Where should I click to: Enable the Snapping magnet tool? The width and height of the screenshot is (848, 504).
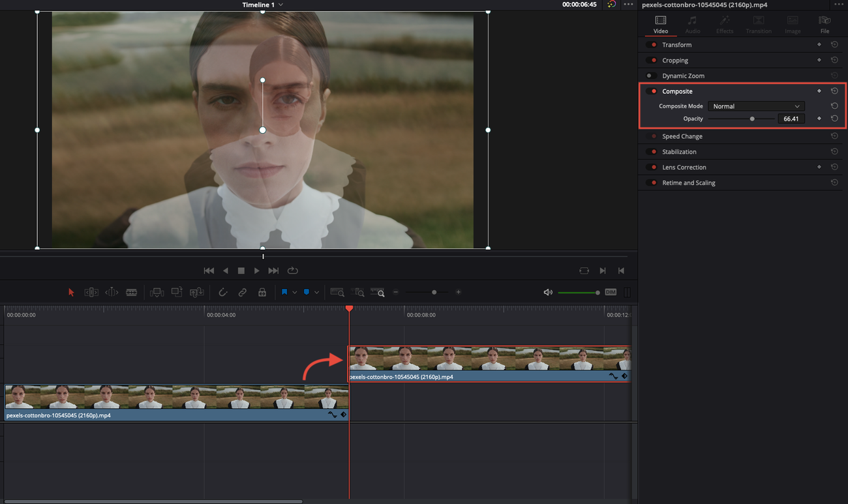click(x=223, y=292)
